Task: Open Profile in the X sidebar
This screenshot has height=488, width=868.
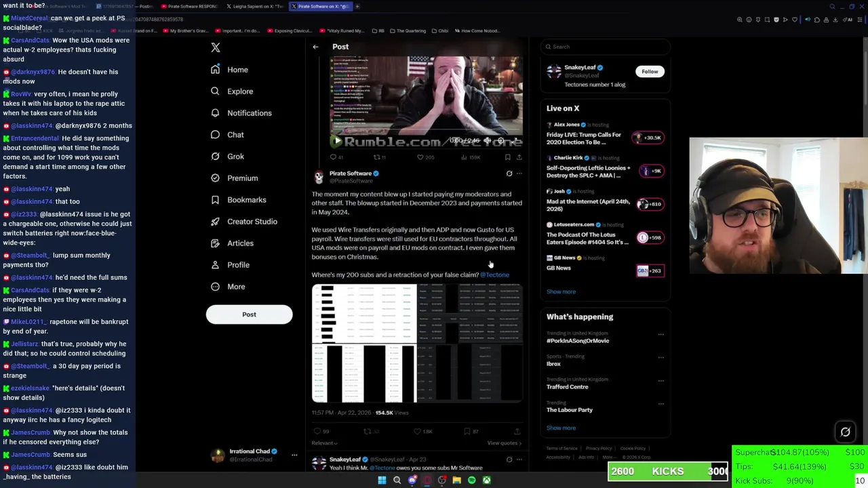Action: click(x=230, y=265)
